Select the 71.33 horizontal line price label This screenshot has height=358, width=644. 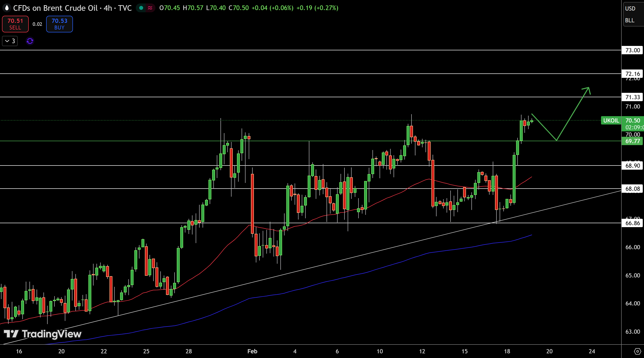pos(632,97)
